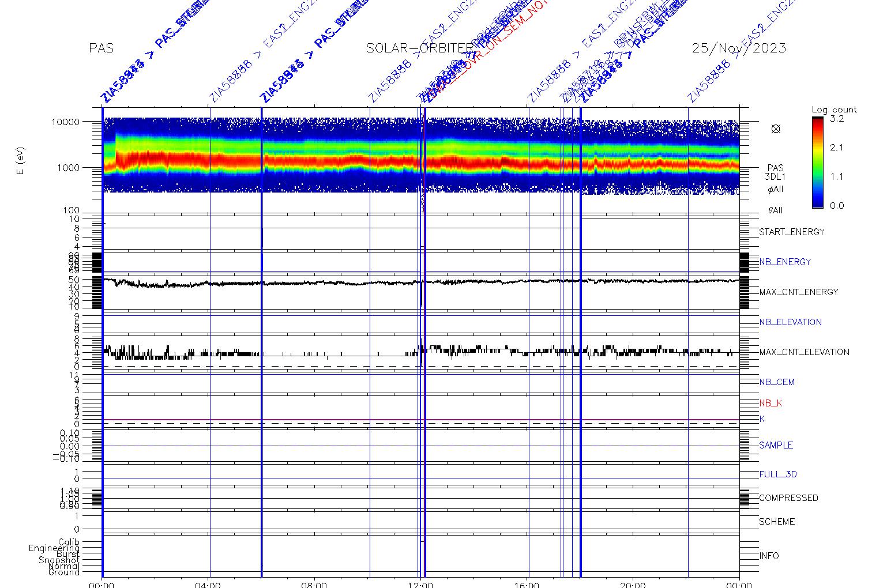872x588 pixels.
Task: Click the Log count colorbar title
Action: [x=834, y=110]
